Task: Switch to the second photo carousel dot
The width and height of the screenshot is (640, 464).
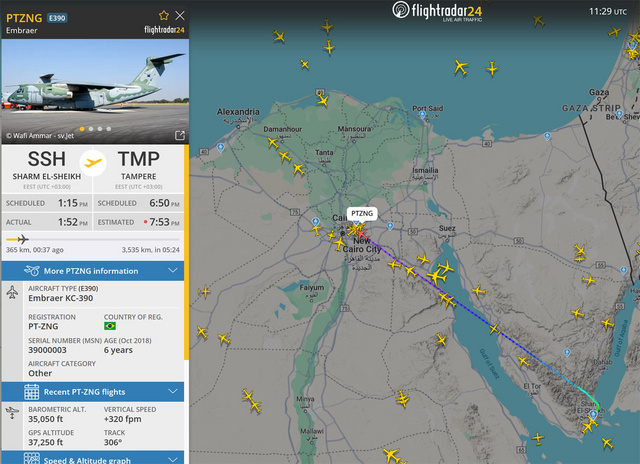Action: click(91, 129)
